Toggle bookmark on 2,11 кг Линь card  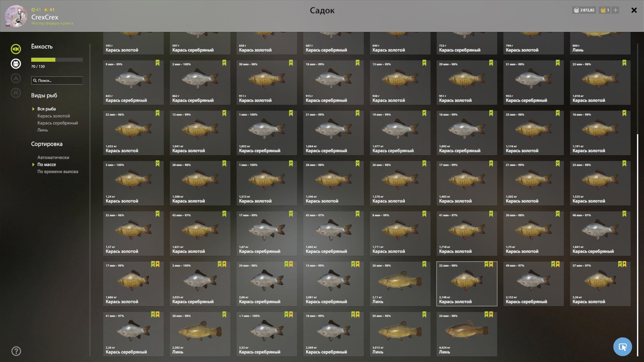[424, 264]
